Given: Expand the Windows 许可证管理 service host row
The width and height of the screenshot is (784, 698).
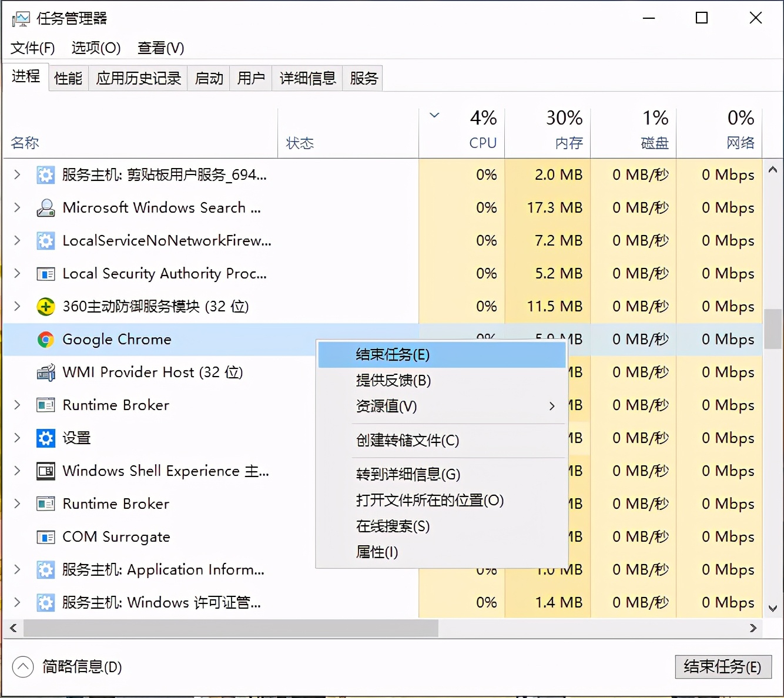Looking at the screenshot, I should tap(17, 602).
